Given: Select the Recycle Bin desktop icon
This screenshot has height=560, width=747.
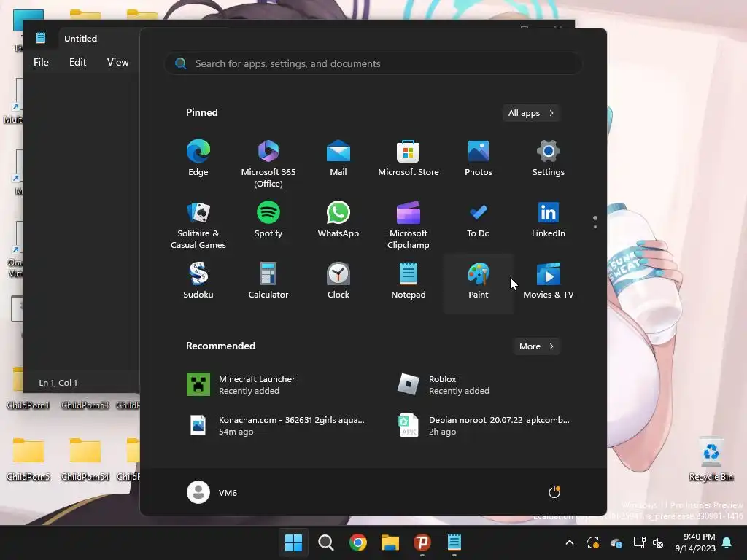Looking at the screenshot, I should pyautogui.click(x=711, y=459).
